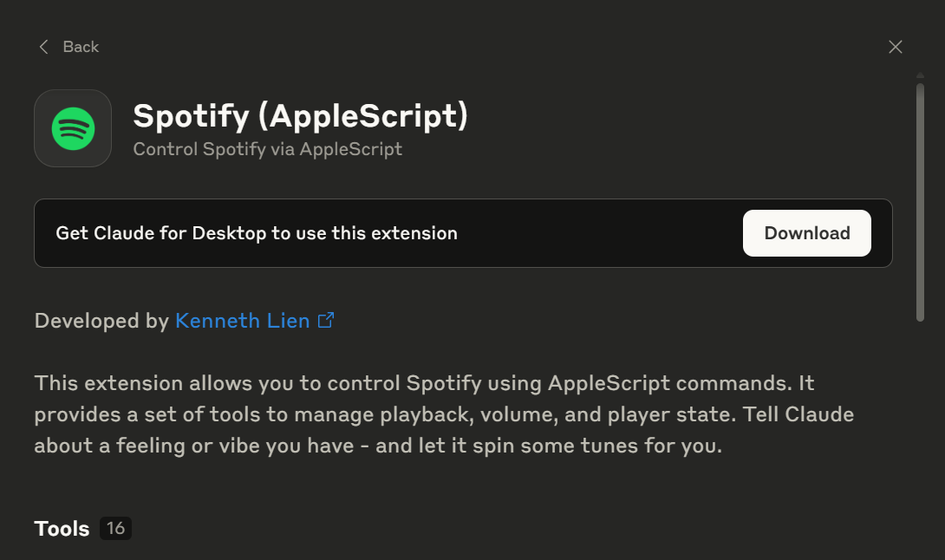Click the Spotify (AppleScript) title
The height and width of the screenshot is (560, 945).
[x=300, y=115]
